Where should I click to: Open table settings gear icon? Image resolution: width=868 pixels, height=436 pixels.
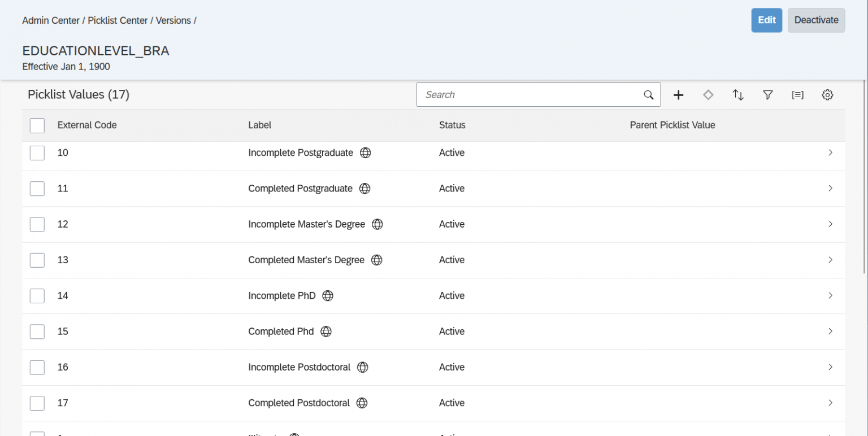827,95
